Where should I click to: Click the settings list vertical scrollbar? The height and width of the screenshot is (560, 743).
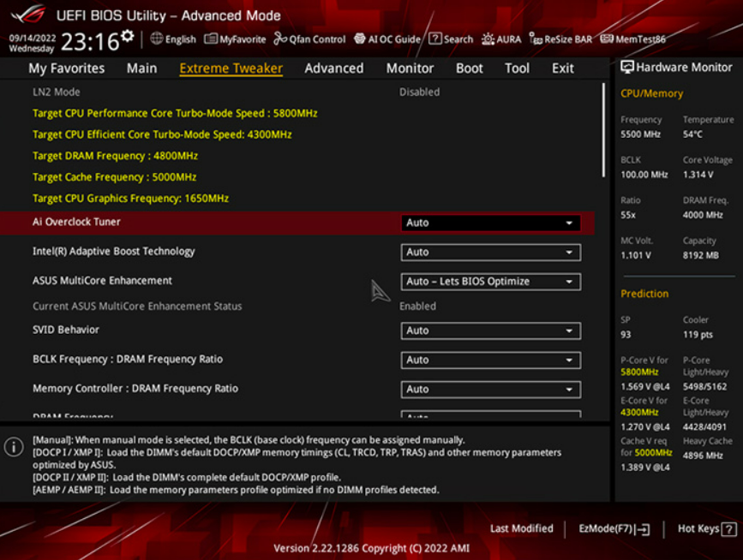point(603,130)
